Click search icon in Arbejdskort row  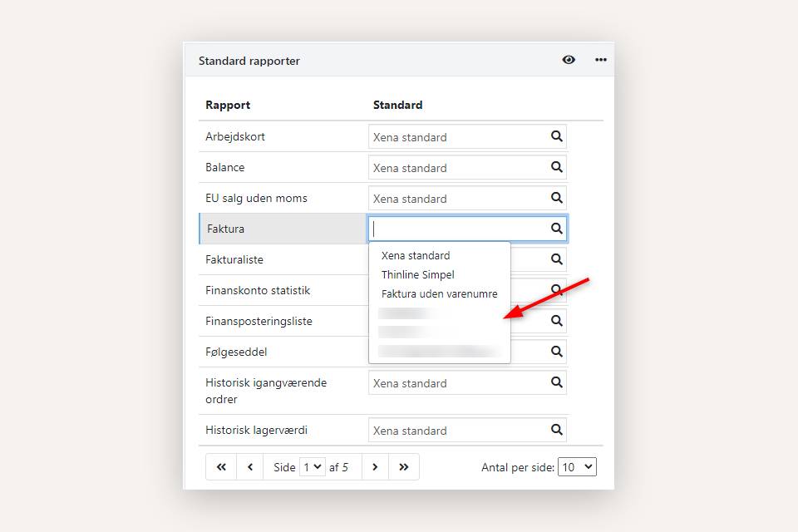click(x=557, y=136)
